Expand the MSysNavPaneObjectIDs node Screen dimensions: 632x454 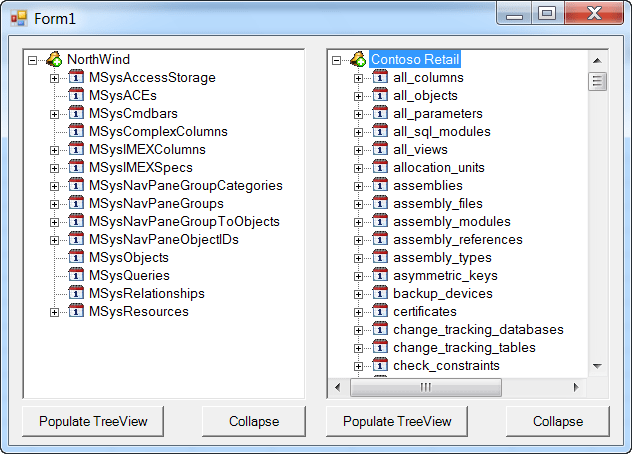54,240
